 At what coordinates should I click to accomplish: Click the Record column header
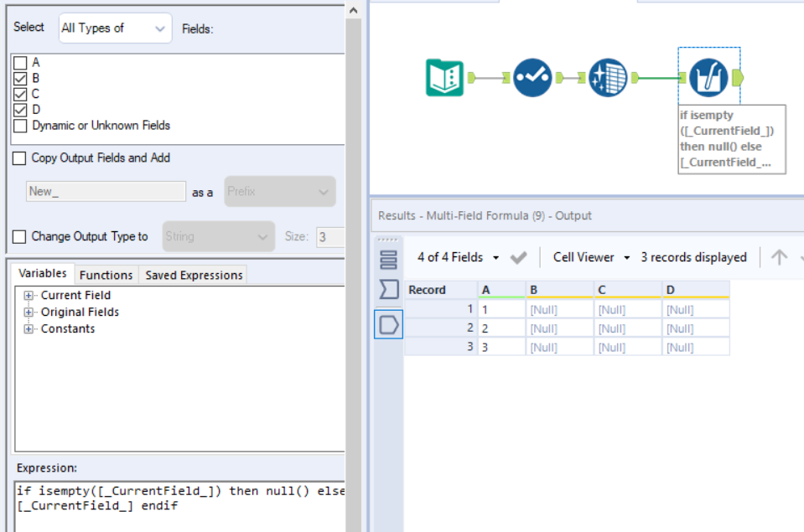[441, 290]
